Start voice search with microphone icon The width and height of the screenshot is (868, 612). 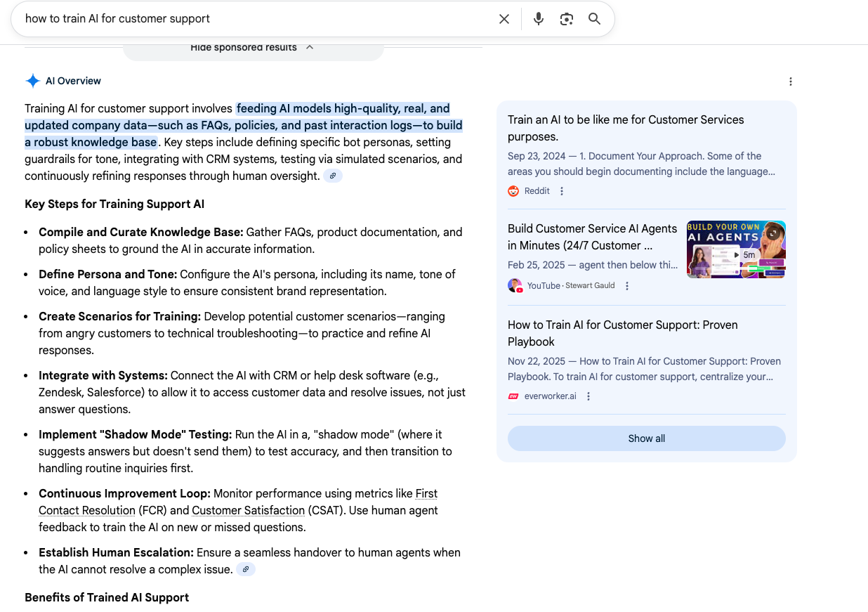coord(538,19)
